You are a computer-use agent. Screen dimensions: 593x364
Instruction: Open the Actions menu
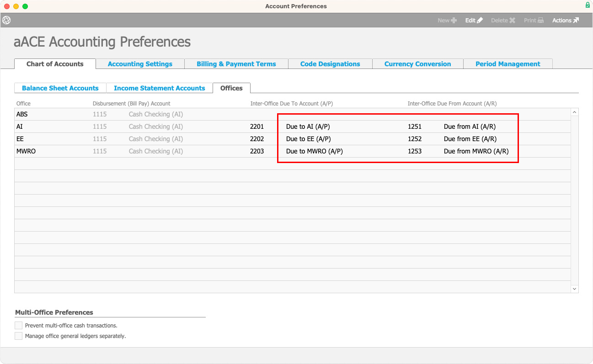click(566, 21)
